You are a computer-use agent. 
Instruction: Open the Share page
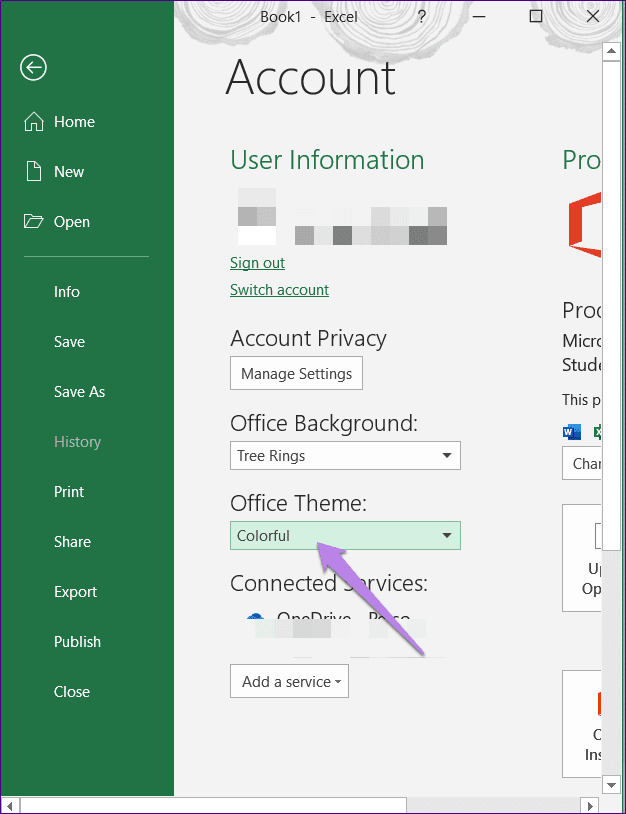pyautogui.click(x=72, y=541)
